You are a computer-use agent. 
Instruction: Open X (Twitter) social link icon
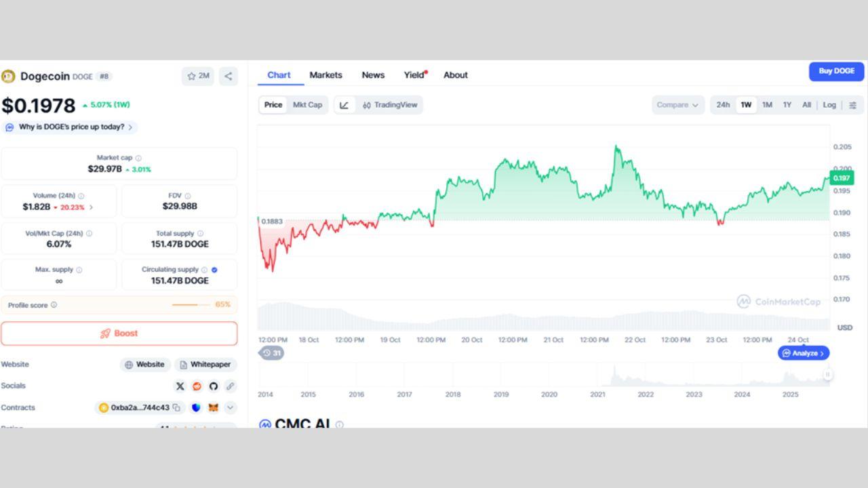click(x=180, y=386)
